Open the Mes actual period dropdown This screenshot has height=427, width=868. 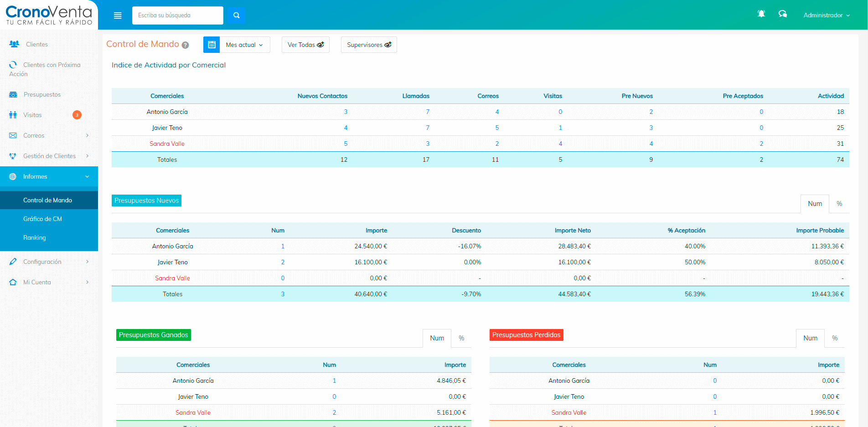pyautogui.click(x=245, y=45)
